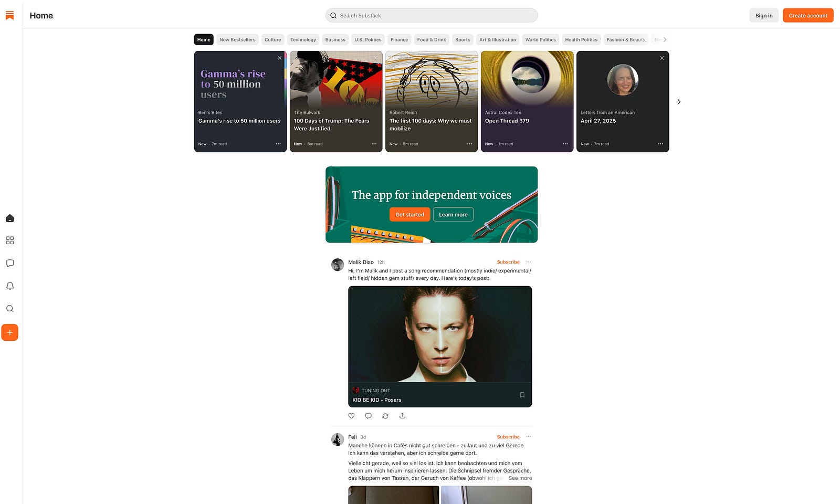The height and width of the screenshot is (504, 840).
Task: Bookmark the KID BE KID - Posers post
Action: [x=522, y=395]
